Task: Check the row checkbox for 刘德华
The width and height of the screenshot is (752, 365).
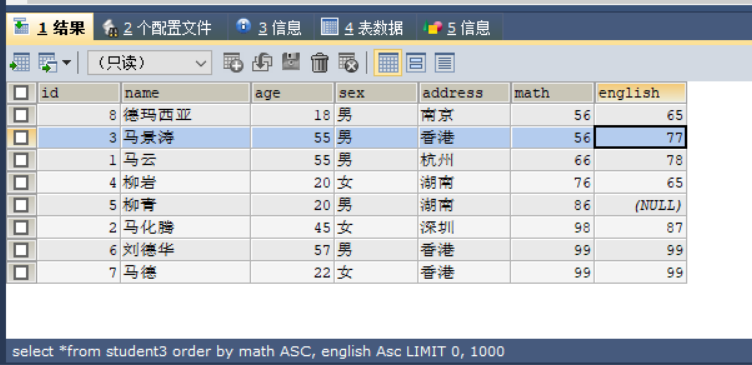Action: tap(21, 250)
